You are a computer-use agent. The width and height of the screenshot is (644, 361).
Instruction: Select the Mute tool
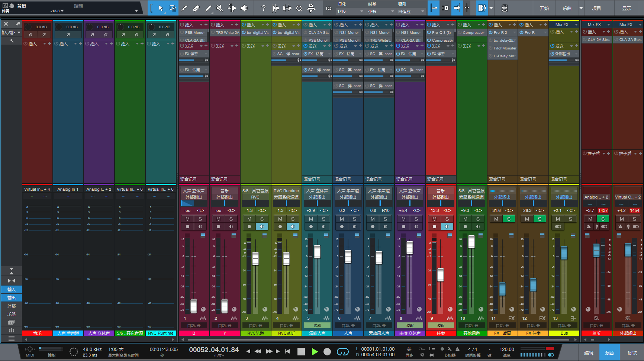(x=220, y=8)
